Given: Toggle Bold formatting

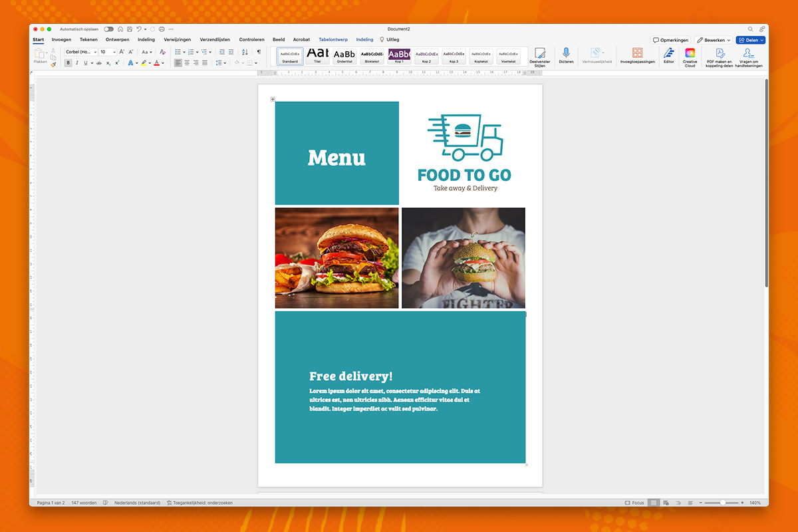Looking at the screenshot, I should click(68, 63).
